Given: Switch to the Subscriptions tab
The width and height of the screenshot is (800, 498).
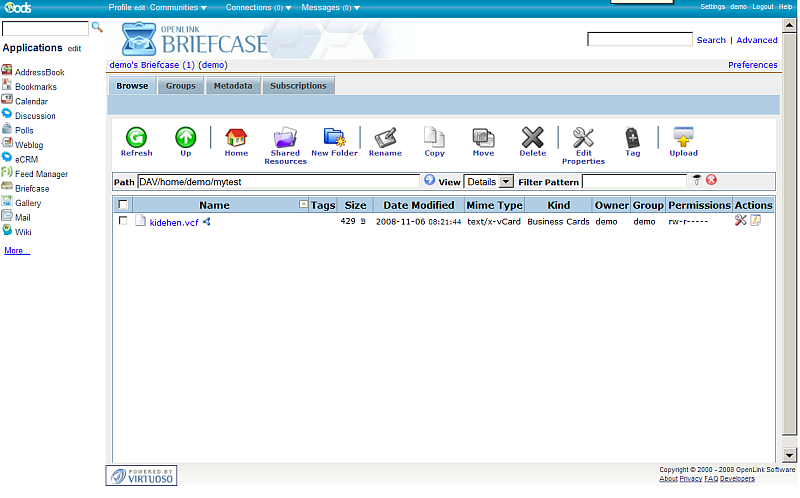Looking at the screenshot, I should [298, 86].
